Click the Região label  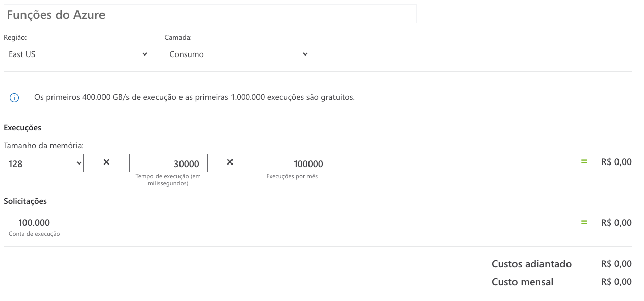pyautogui.click(x=15, y=38)
